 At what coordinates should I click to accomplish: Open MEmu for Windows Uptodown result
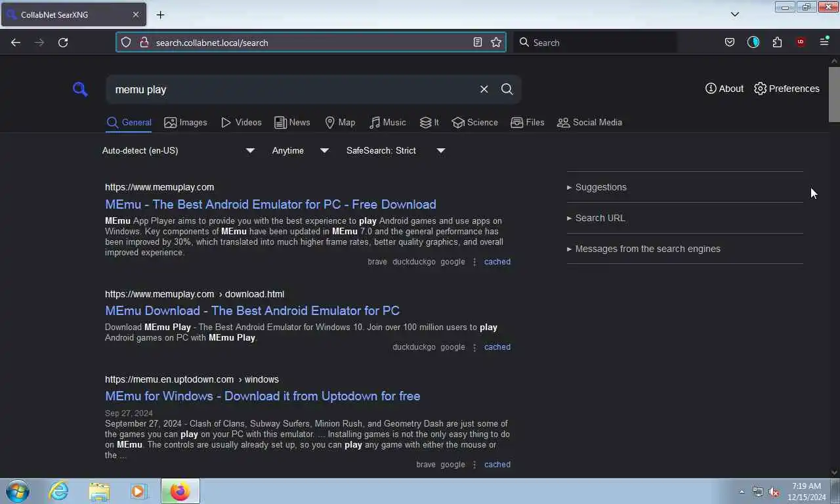coord(262,396)
